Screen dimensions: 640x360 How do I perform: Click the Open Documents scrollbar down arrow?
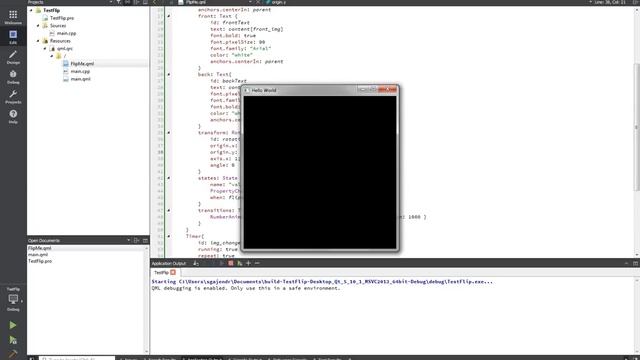tap(147, 351)
